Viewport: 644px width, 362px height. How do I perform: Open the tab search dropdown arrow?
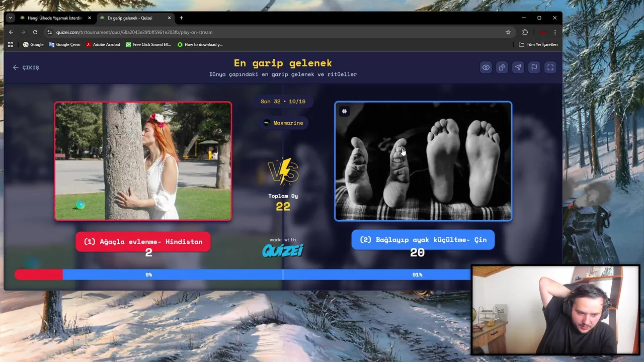click(x=10, y=18)
